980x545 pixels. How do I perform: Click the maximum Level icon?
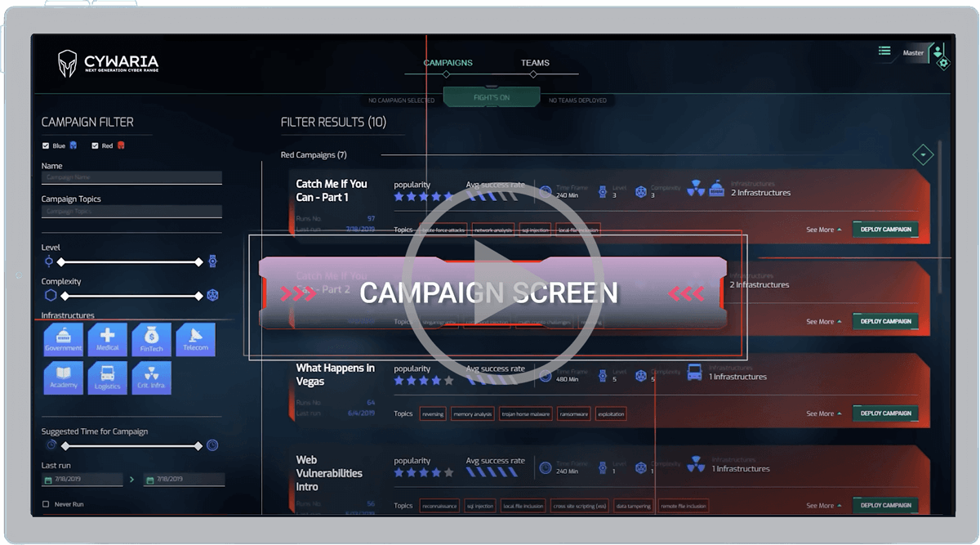212,261
